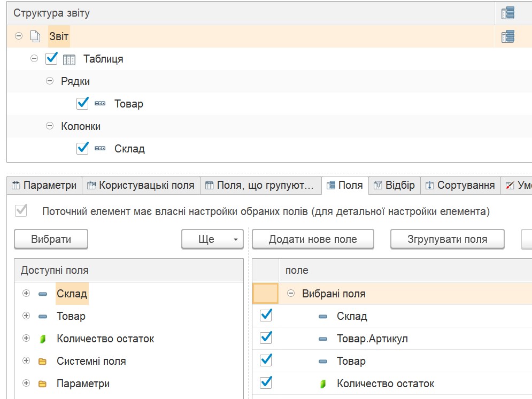Uncheck the Склад column grouping checkbox

coord(82,148)
